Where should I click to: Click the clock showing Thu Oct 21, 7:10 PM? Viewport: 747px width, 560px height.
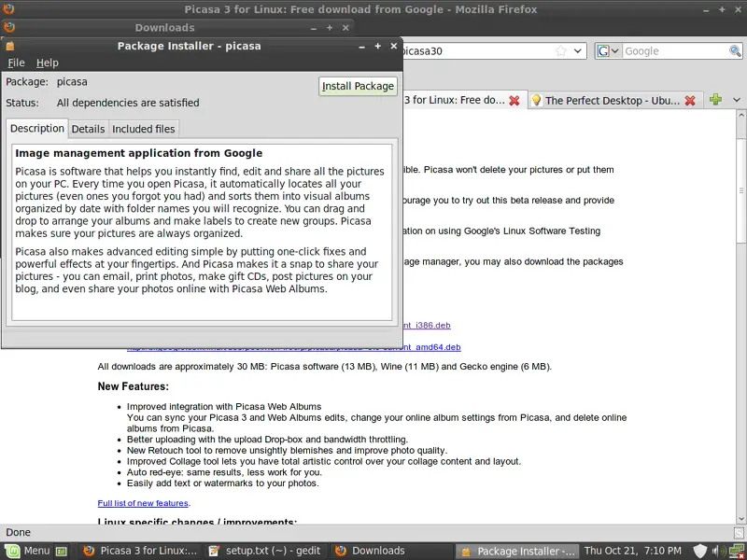[x=633, y=551]
